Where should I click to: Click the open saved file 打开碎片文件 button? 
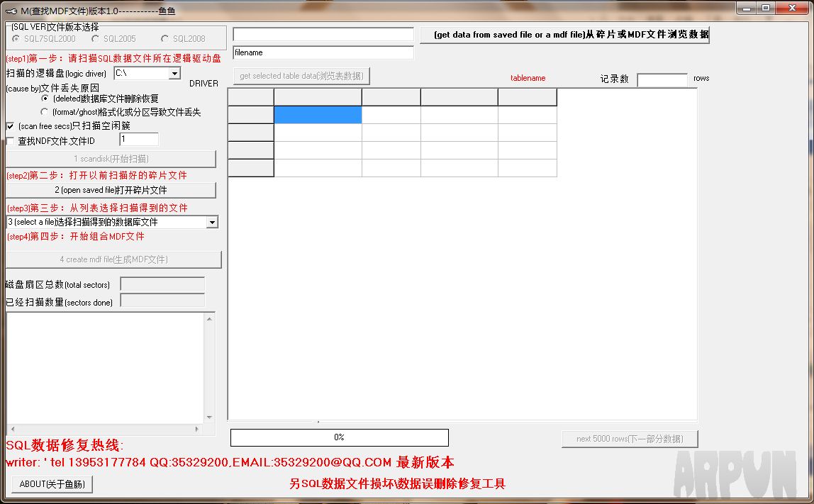click(x=111, y=190)
